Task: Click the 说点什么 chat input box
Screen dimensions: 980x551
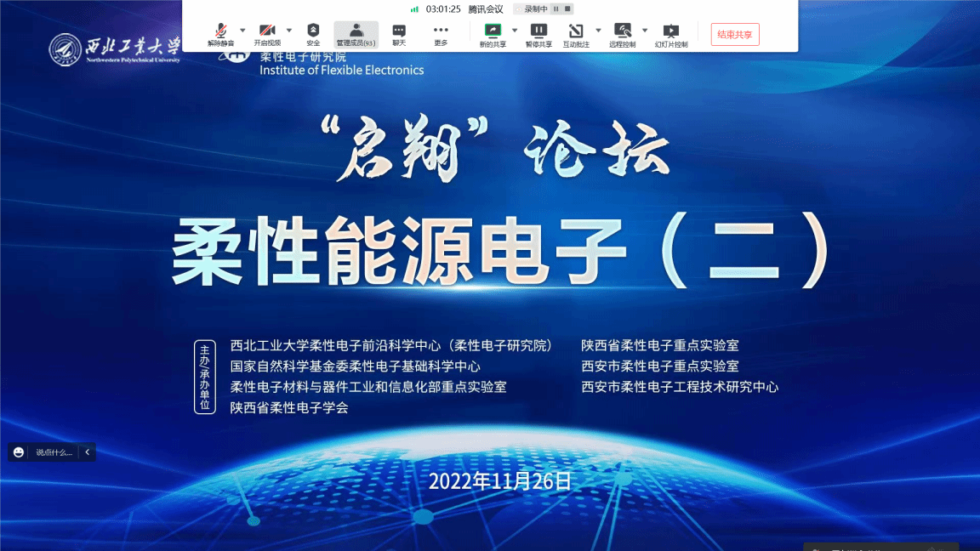Action: click(54, 452)
